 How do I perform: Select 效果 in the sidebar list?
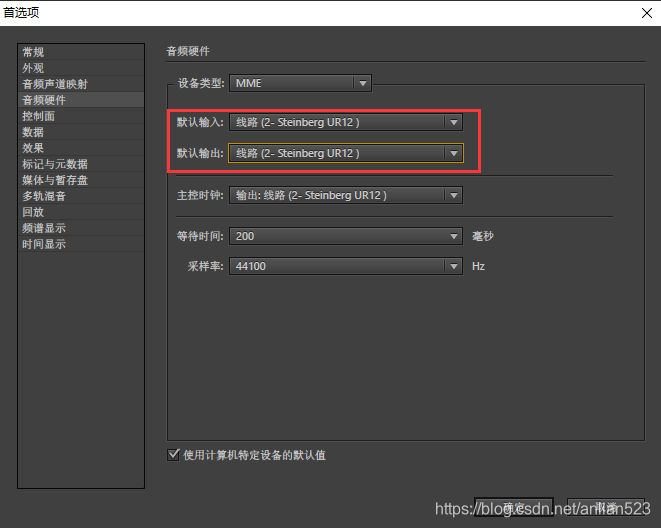coord(81,148)
